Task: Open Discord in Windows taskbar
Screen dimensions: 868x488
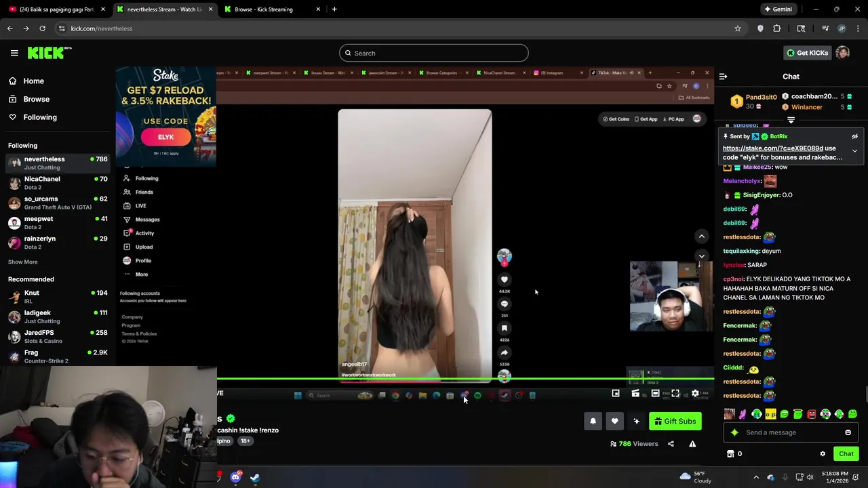Action: [235, 477]
